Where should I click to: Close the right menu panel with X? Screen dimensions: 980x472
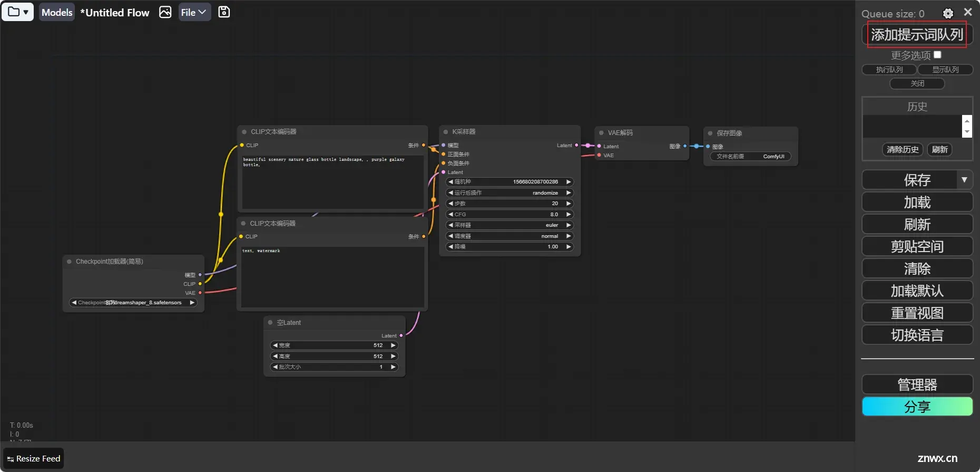pos(968,12)
